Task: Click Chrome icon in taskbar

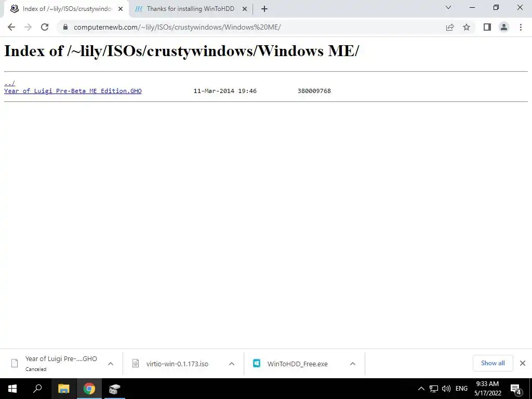Action: pyautogui.click(x=89, y=389)
